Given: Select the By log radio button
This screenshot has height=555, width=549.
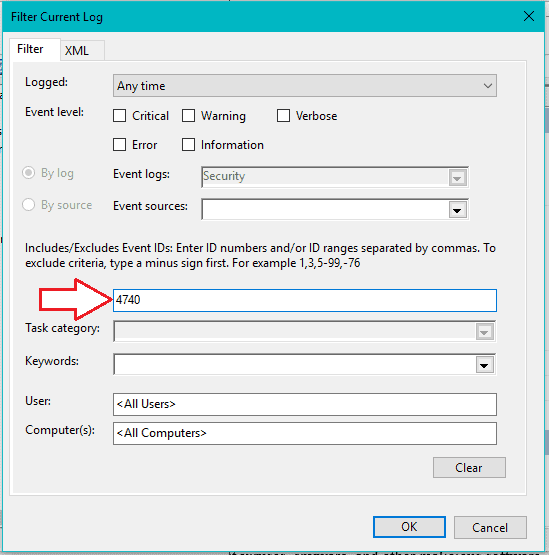Looking at the screenshot, I should 29,173.
